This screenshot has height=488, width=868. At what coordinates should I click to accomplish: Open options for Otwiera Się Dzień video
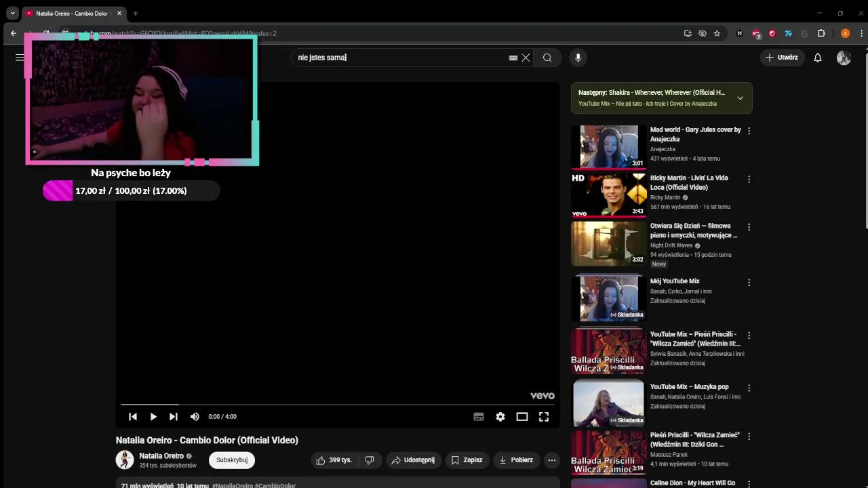749,228
